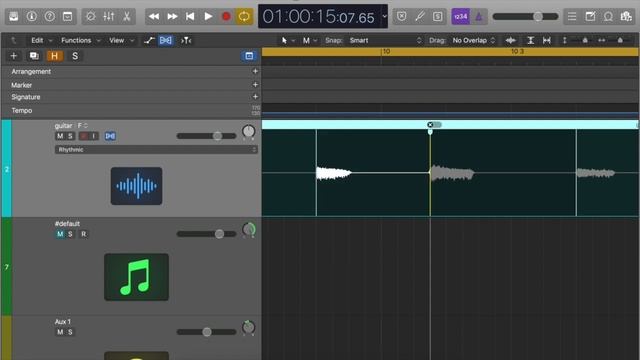Rewind playback

click(x=154, y=17)
